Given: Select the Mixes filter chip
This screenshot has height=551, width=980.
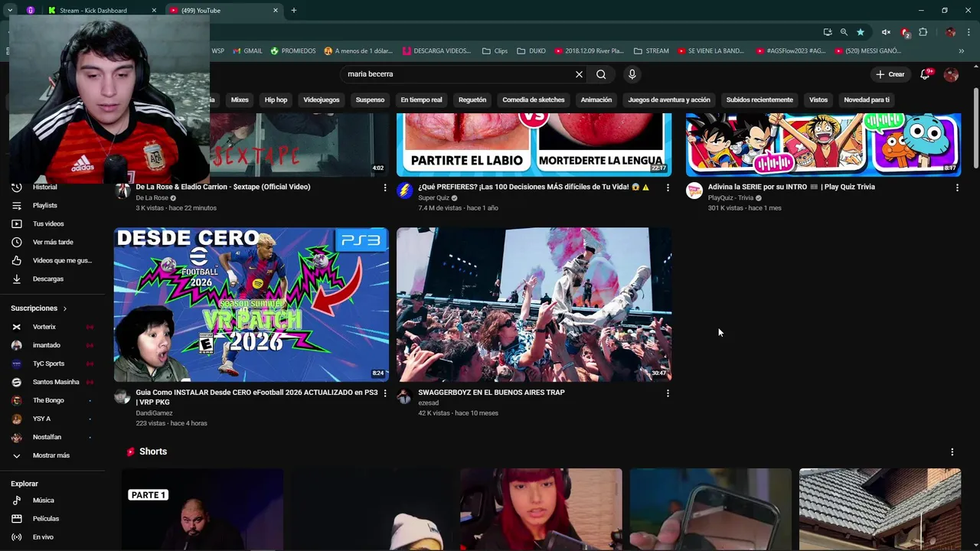Looking at the screenshot, I should coord(240,99).
